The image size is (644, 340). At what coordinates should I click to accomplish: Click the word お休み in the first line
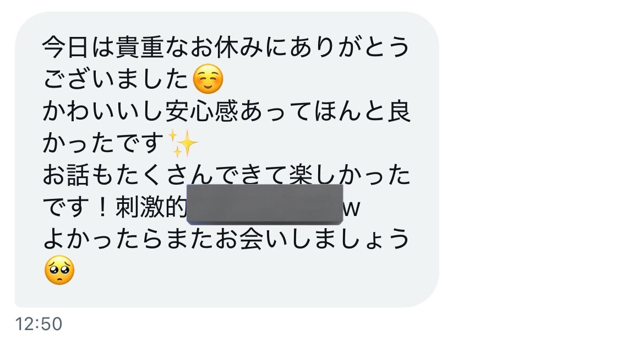click(x=227, y=47)
